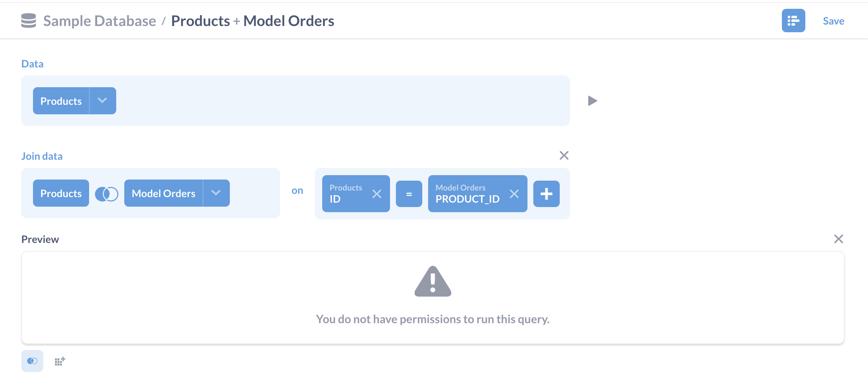Open the Products dropdown in the Data section
868x384 pixels.
tap(102, 100)
